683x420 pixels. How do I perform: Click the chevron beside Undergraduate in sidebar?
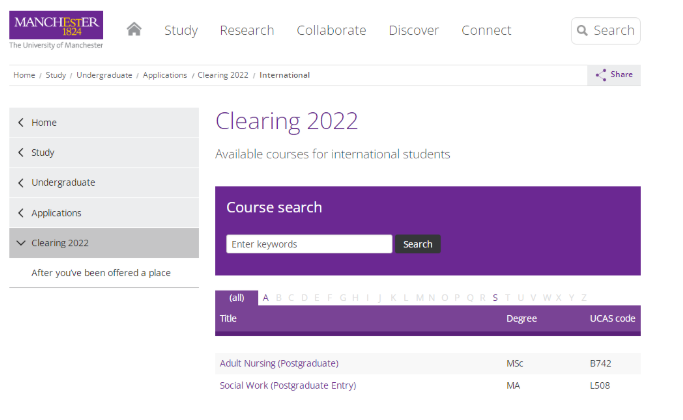point(21,183)
